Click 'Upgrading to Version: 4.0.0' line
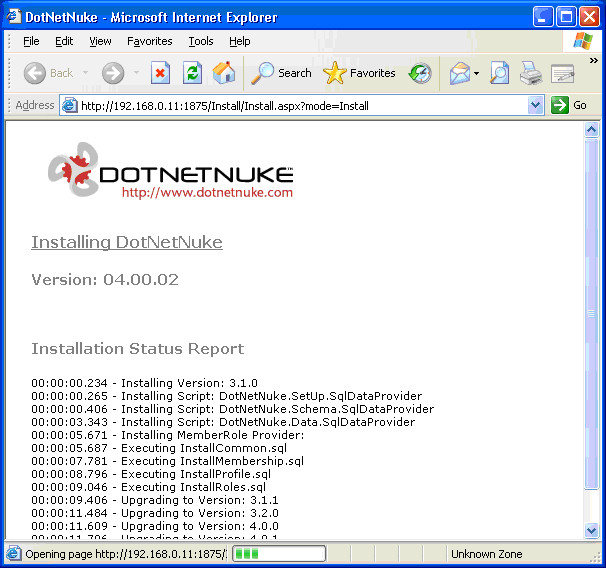 155,526
